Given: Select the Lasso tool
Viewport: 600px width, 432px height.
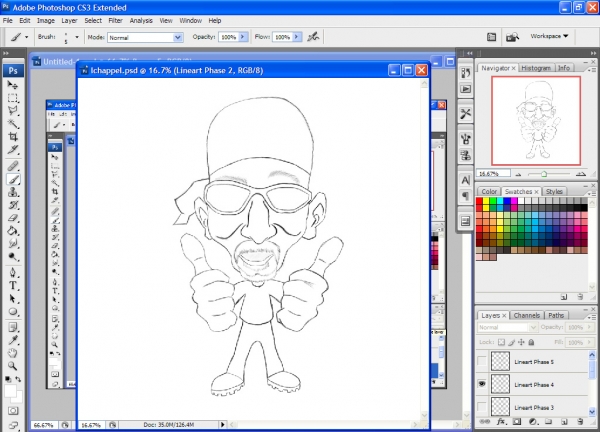Looking at the screenshot, I should (13, 111).
